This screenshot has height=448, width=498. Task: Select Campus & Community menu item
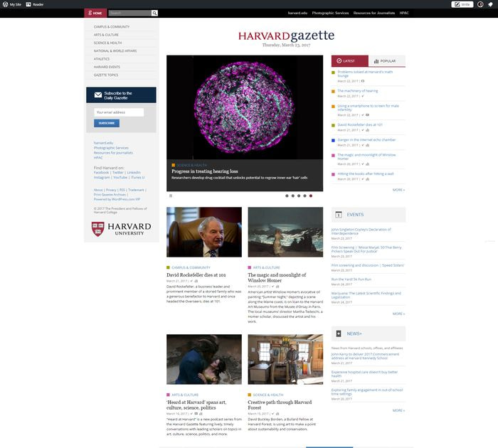click(112, 27)
